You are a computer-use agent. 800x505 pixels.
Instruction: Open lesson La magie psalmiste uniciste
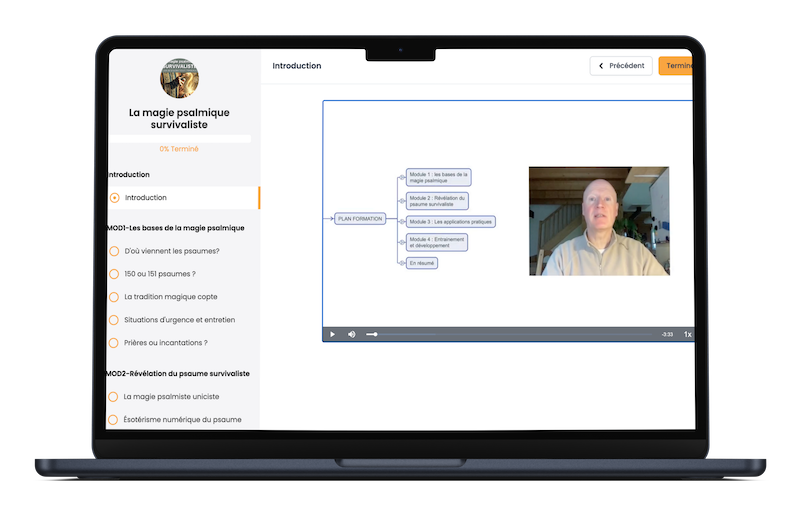[x=171, y=396]
